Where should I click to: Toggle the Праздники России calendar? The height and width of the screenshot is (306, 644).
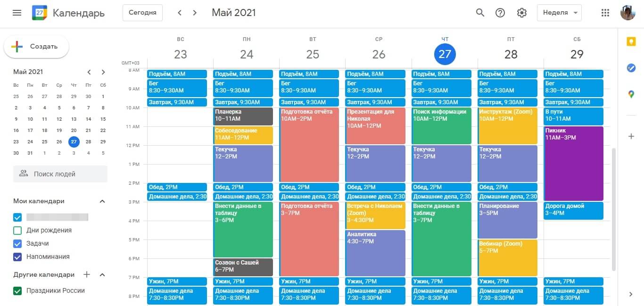pyautogui.click(x=18, y=291)
